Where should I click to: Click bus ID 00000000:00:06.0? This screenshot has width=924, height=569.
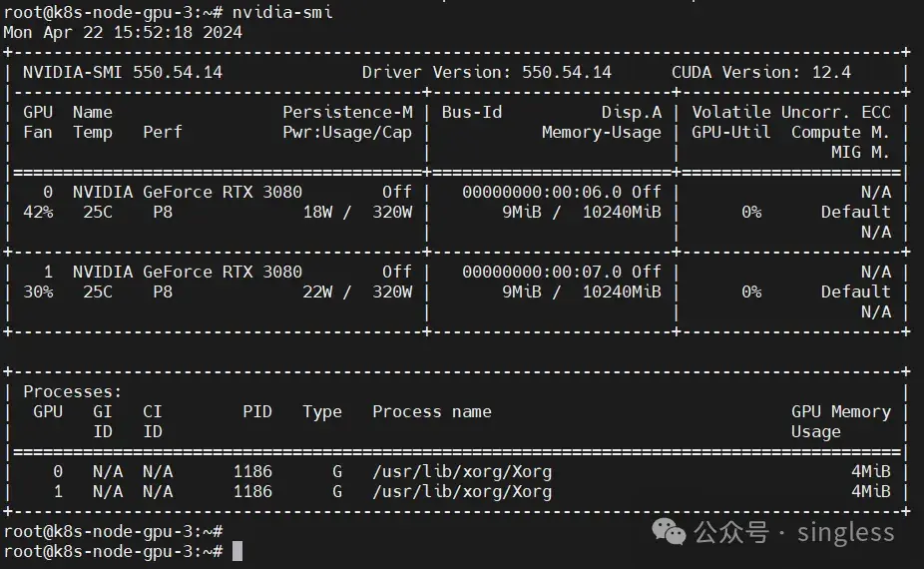coord(542,193)
